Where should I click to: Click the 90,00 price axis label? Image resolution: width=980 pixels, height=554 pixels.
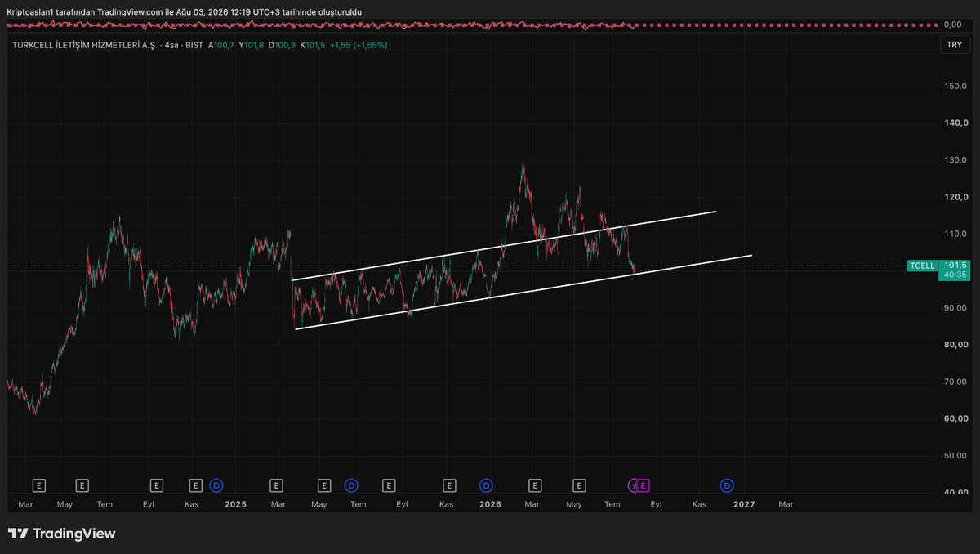click(955, 308)
